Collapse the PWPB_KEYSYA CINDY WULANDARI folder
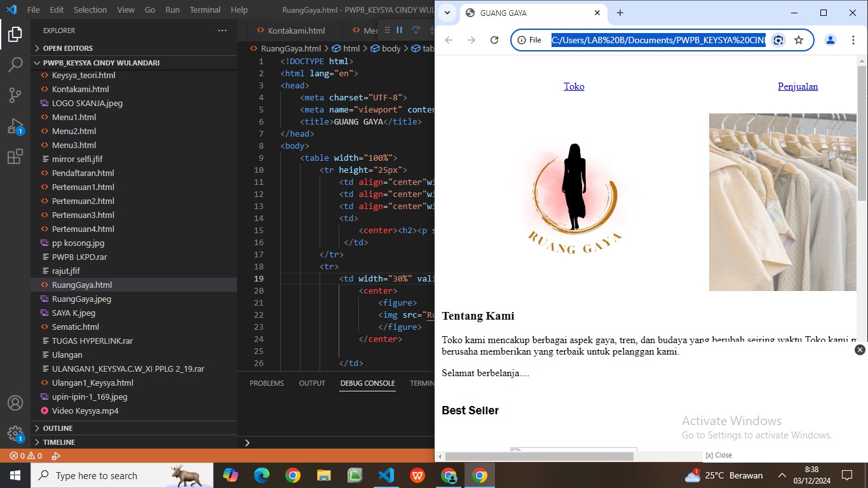This screenshot has width=868, height=488. (101, 63)
